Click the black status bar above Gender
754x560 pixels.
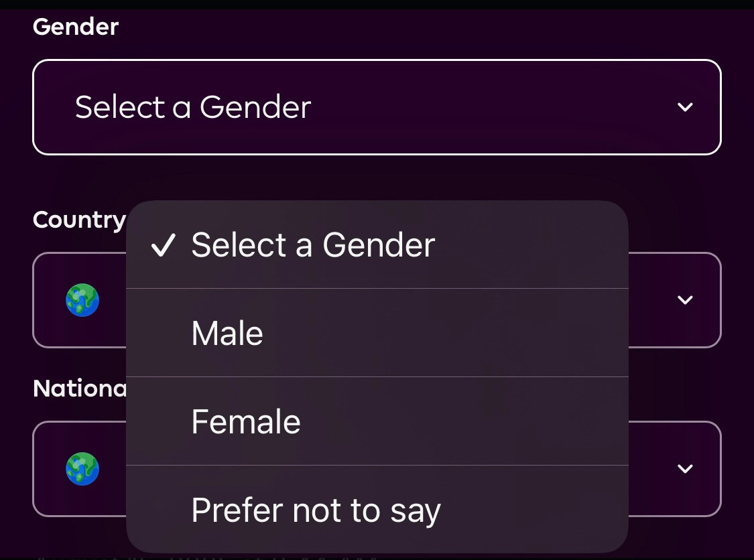[x=377, y=4]
